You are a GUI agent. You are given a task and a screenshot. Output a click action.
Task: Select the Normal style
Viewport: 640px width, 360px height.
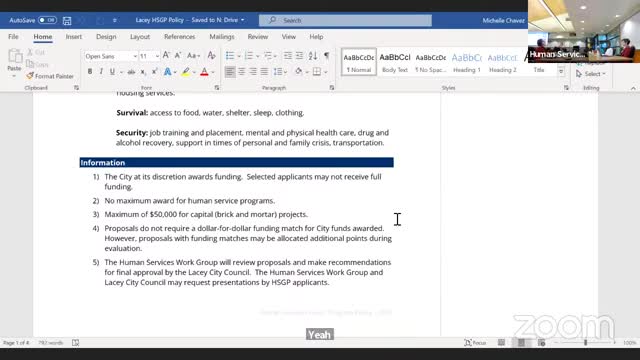tap(359, 62)
